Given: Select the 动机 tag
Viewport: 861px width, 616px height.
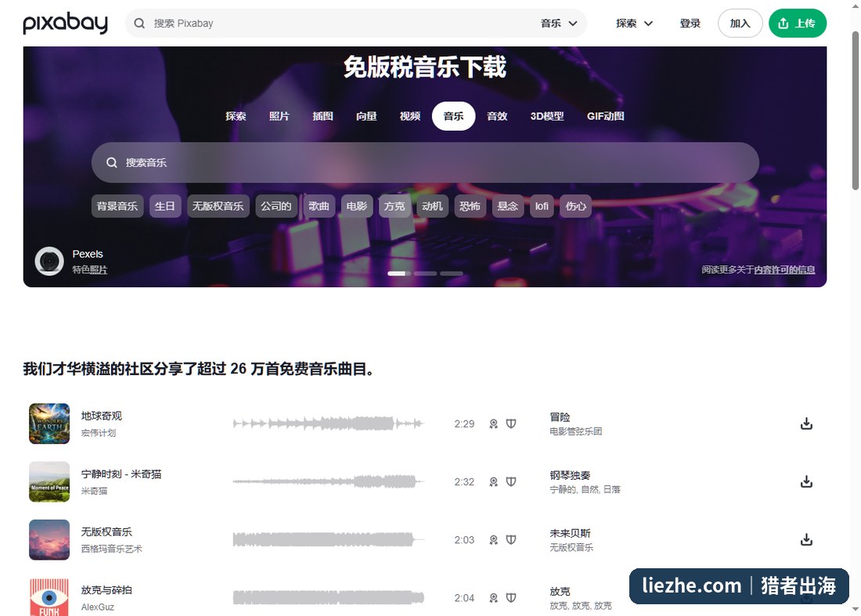Looking at the screenshot, I should (432, 206).
